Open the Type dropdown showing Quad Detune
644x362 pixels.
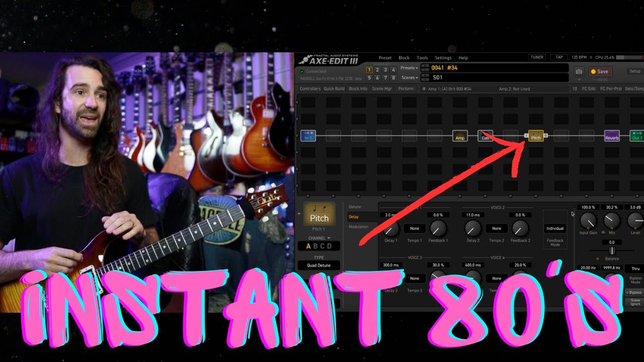318,265
